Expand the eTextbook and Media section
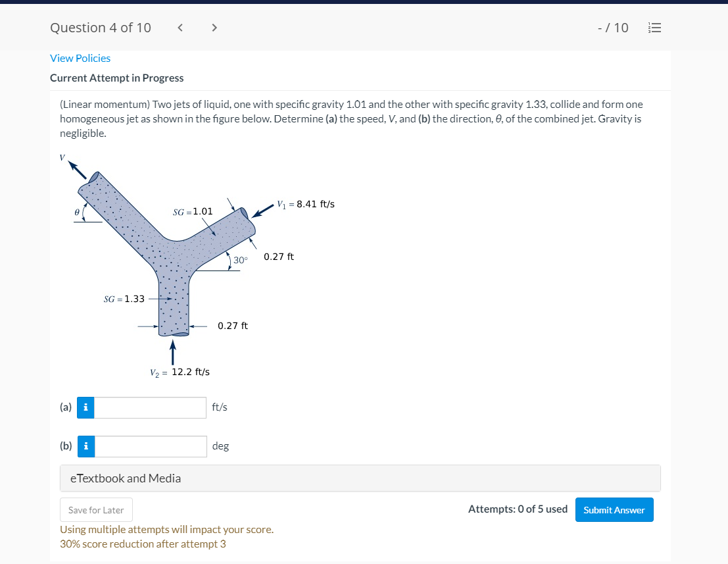Viewport: 728px width, 564px height. (125, 478)
